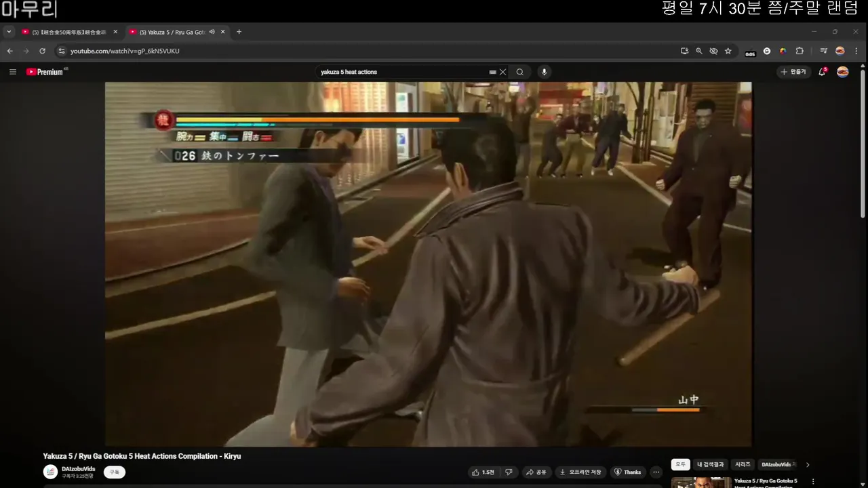
Task: Open YouTube notifications bell
Action: [x=822, y=72]
